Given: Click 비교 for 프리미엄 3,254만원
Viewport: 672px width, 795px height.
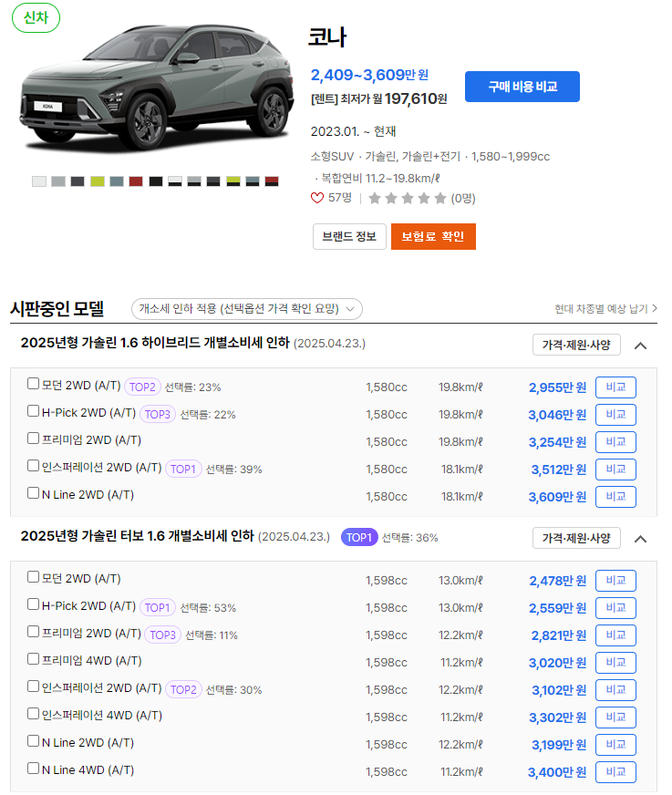Looking at the screenshot, I should 615,442.
